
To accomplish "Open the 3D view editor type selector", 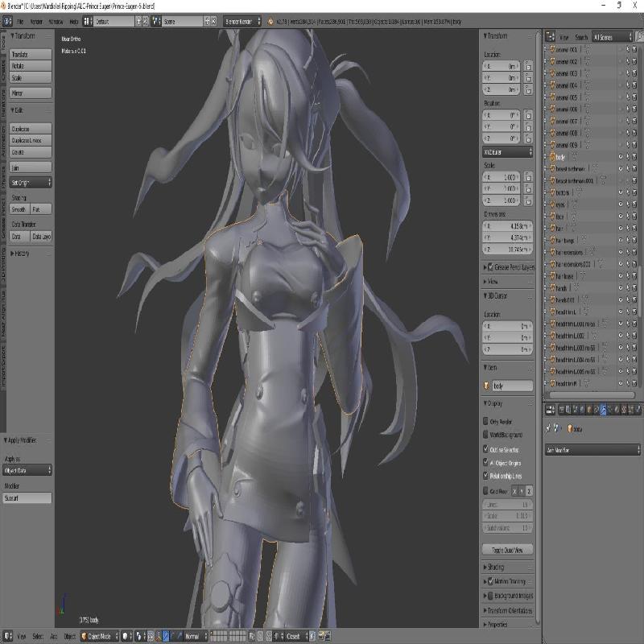I will [x=8, y=636].
